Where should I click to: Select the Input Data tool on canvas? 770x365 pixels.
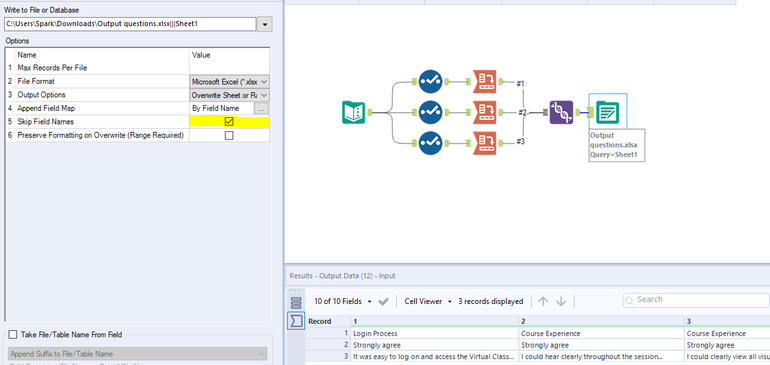(x=354, y=112)
